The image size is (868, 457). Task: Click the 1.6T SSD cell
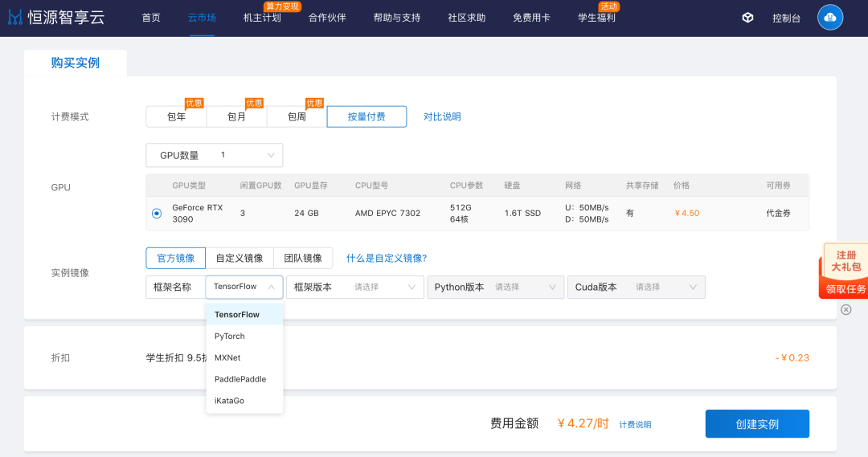[522, 213]
